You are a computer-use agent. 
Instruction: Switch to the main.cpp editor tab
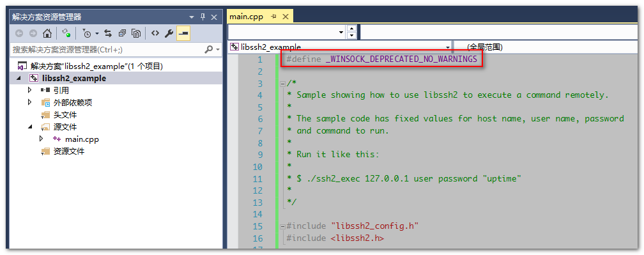246,17
